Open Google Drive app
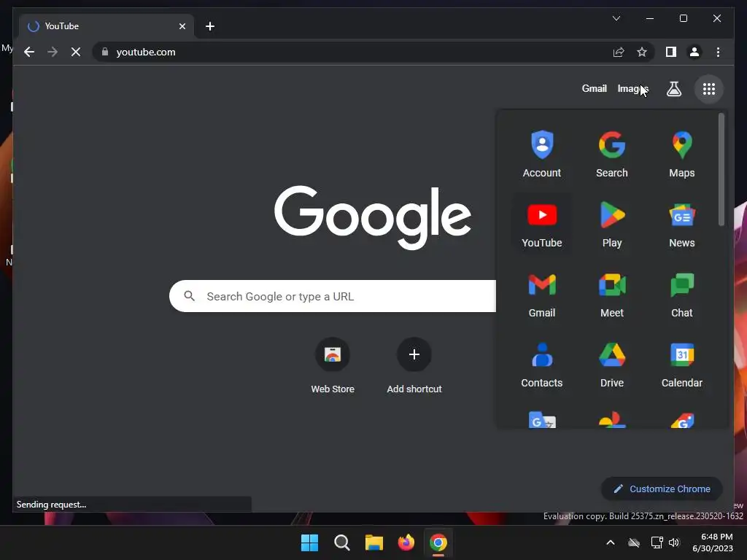Viewport: 747px width, 560px height. coord(612,364)
